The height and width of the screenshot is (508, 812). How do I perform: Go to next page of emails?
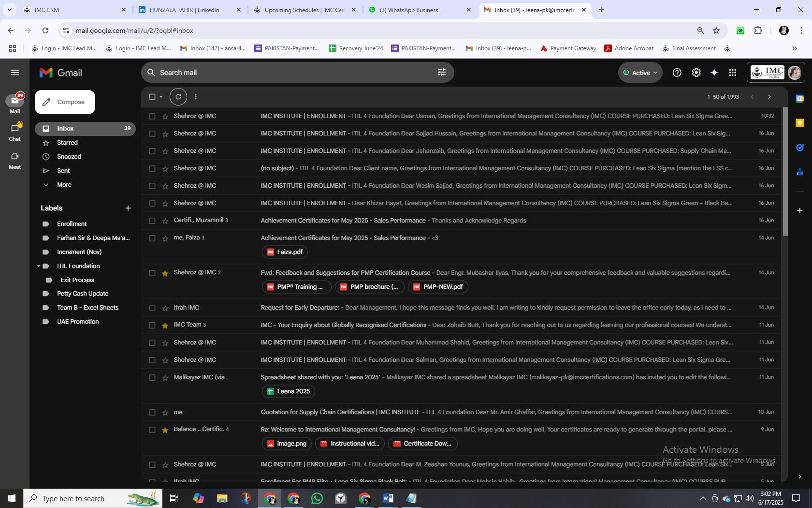point(769,97)
